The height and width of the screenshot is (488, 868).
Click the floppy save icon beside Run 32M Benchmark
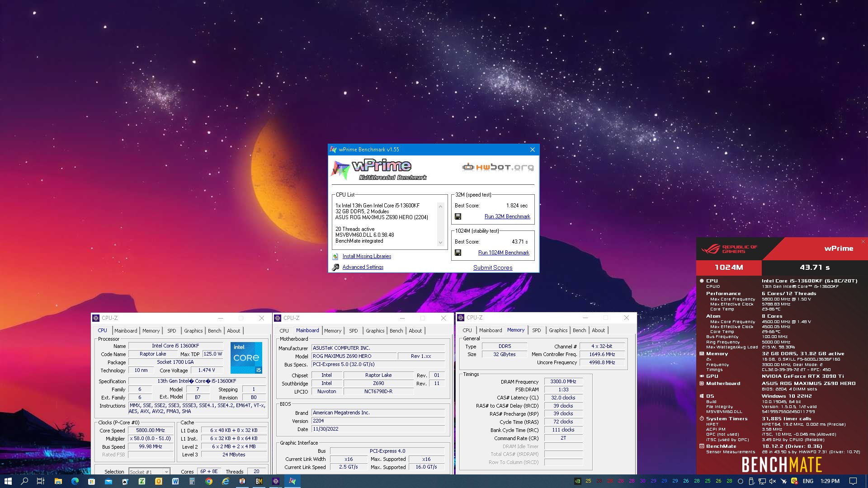click(x=458, y=216)
